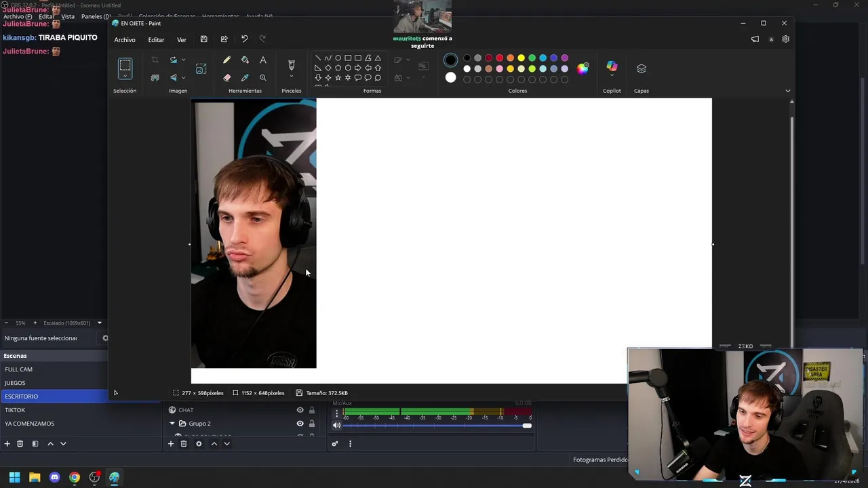Open Archivo menu in Paint
The height and width of the screenshot is (488, 868).
coord(125,39)
